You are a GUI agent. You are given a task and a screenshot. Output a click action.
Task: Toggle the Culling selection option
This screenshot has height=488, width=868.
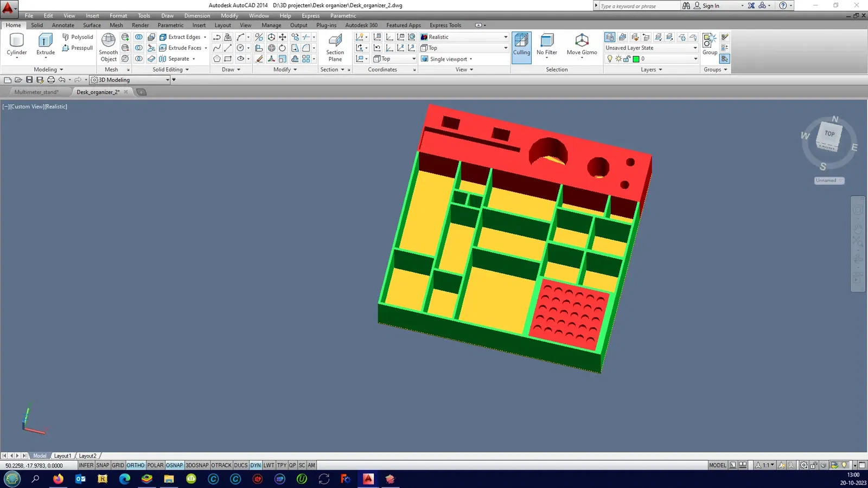click(x=521, y=48)
